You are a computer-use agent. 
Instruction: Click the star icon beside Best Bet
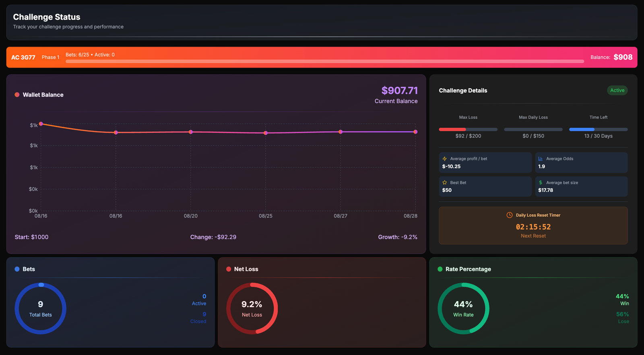pos(444,183)
